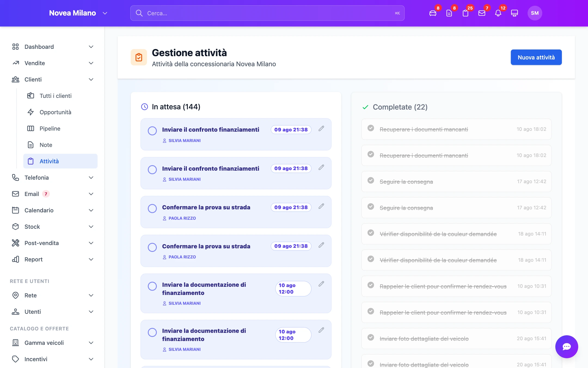The height and width of the screenshot is (368, 588).
Task: Open the vehicles icon in top bar
Action: (433, 13)
